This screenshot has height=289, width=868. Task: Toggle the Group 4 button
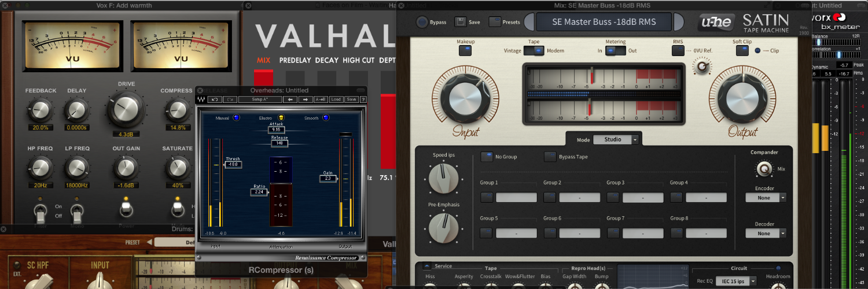676,198
